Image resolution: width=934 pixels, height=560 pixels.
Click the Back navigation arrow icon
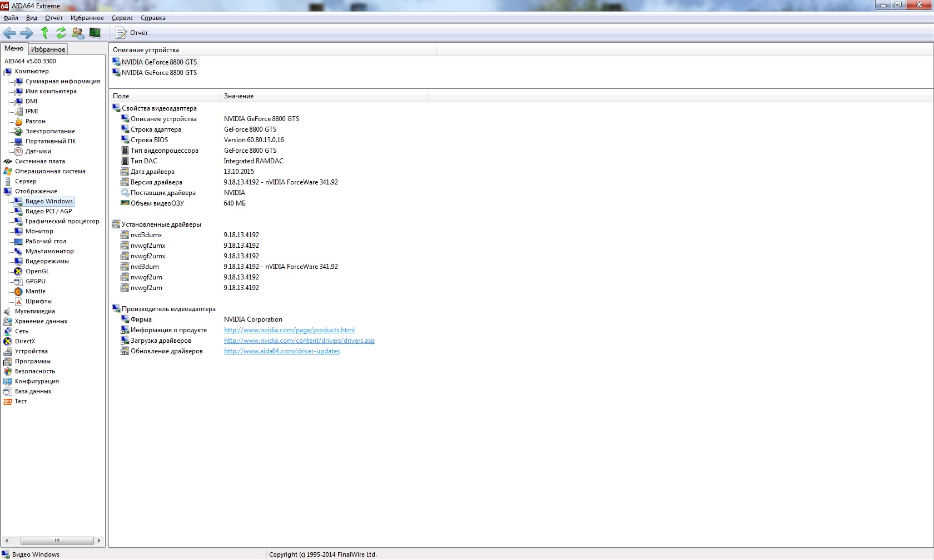coord(9,33)
